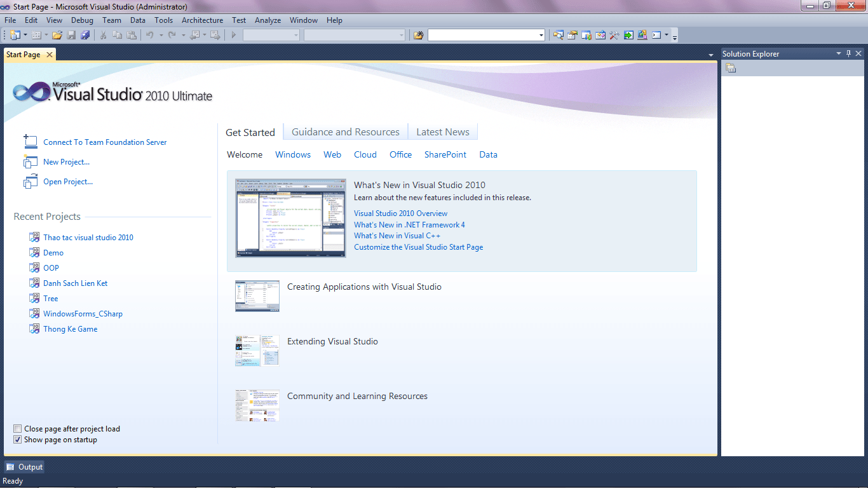Click the Creating Applications with Visual Studio thumbnail
The width and height of the screenshot is (868, 488).
click(x=257, y=295)
